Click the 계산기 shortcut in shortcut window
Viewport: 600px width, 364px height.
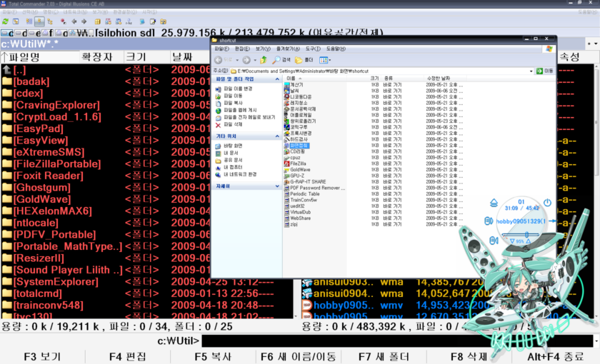293,85
